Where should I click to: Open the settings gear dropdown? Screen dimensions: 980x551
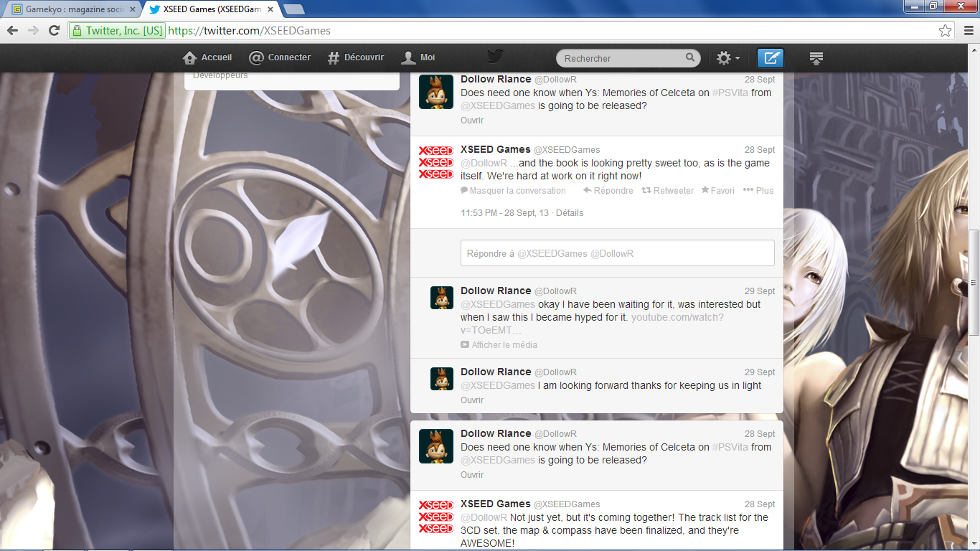click(728, 58)
